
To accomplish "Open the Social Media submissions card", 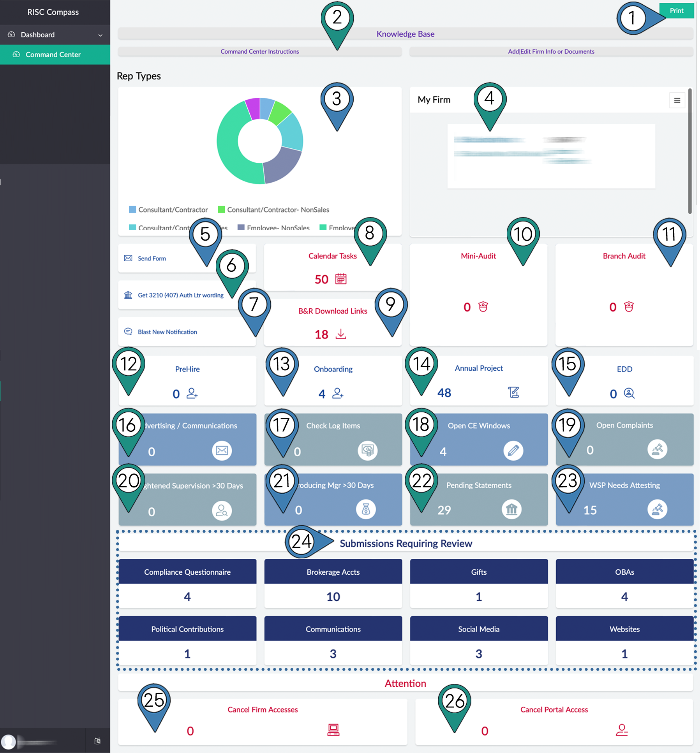I will click(x=479, y=640).
